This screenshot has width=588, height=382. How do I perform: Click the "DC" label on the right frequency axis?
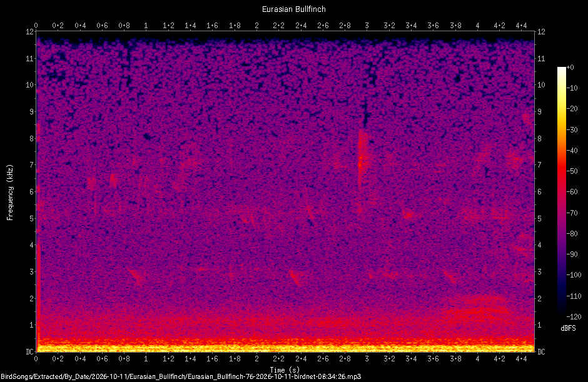coord(541,351)
